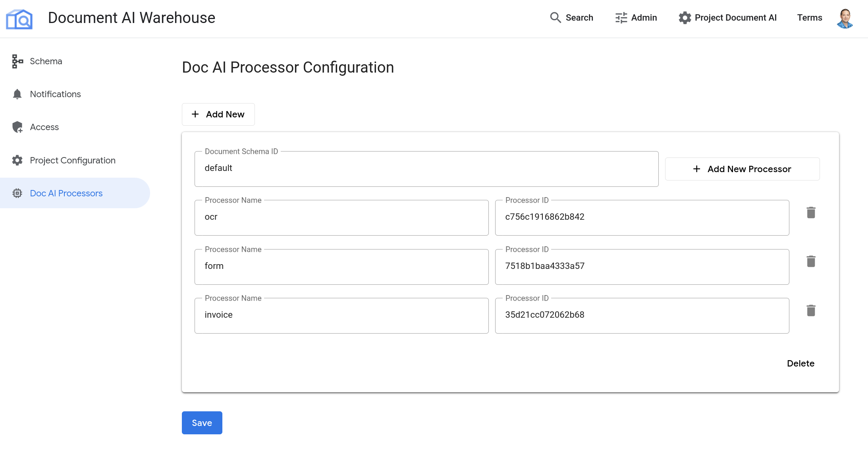Click the delete trash icon for ocr processor
868x449 pixels.
tap(811, 213)
